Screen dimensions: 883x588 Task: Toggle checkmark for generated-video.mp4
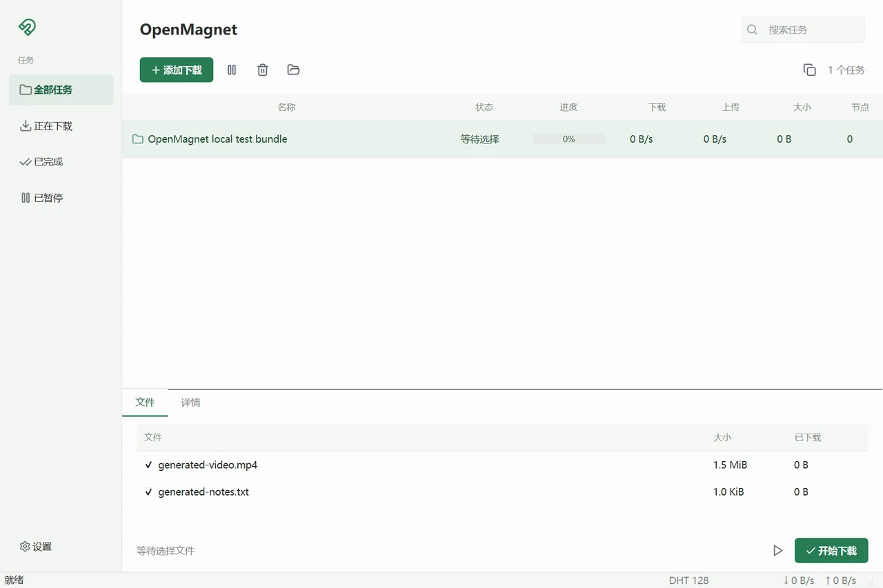[x=148, y=465]
